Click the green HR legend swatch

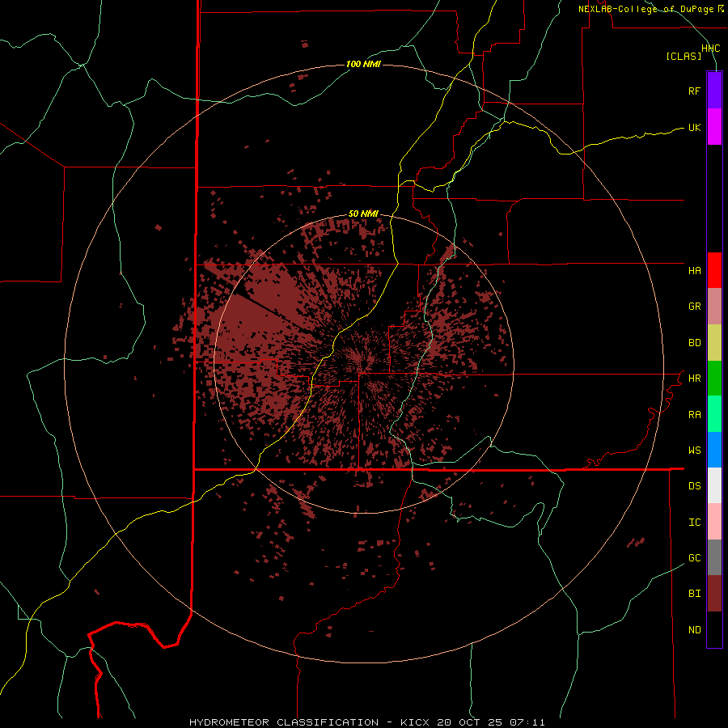pyautogui.click(x=714, y=379)
